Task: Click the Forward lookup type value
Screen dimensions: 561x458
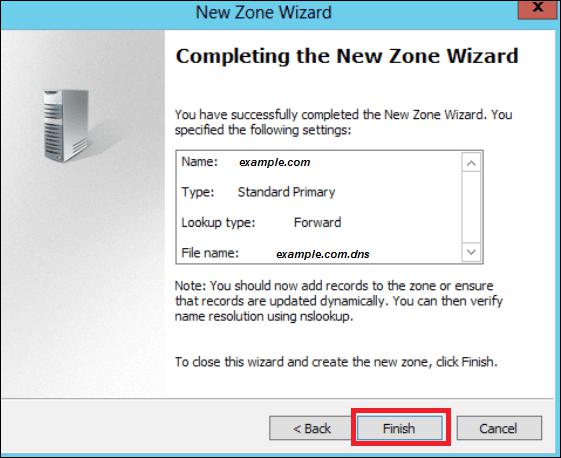Action: (x=317, y=223)
